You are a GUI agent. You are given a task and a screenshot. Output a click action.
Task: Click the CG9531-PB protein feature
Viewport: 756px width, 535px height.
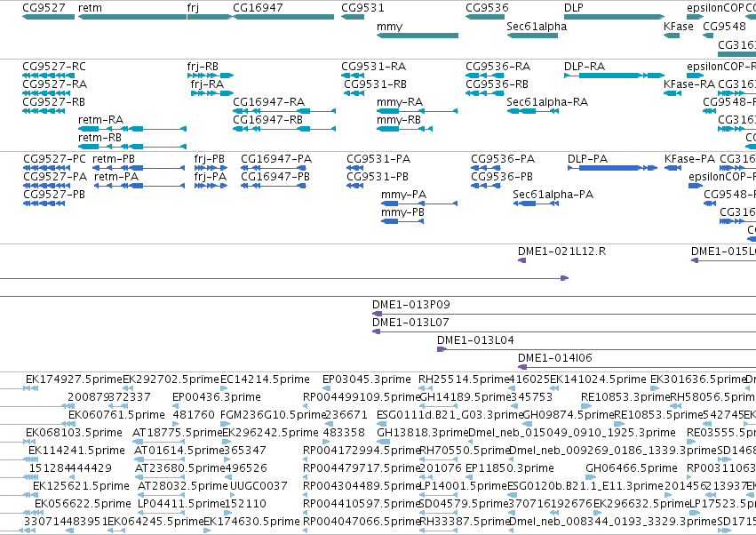(354, 186)
